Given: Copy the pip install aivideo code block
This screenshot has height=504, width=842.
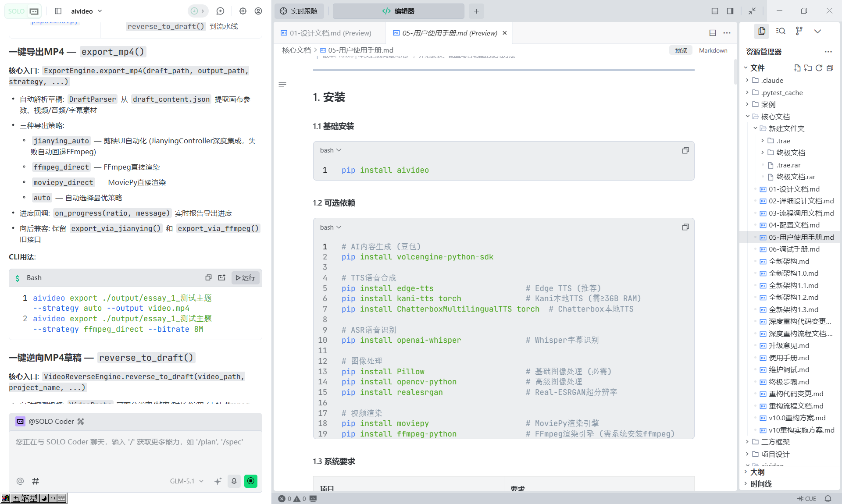Looking at the screenshot, I should click(x=685, y=150).
